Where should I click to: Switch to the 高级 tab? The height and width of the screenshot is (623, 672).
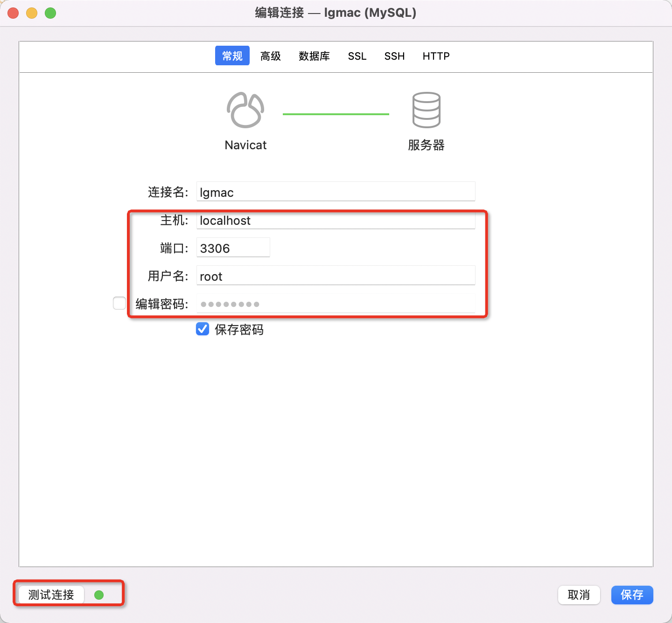tap(270, 56)
